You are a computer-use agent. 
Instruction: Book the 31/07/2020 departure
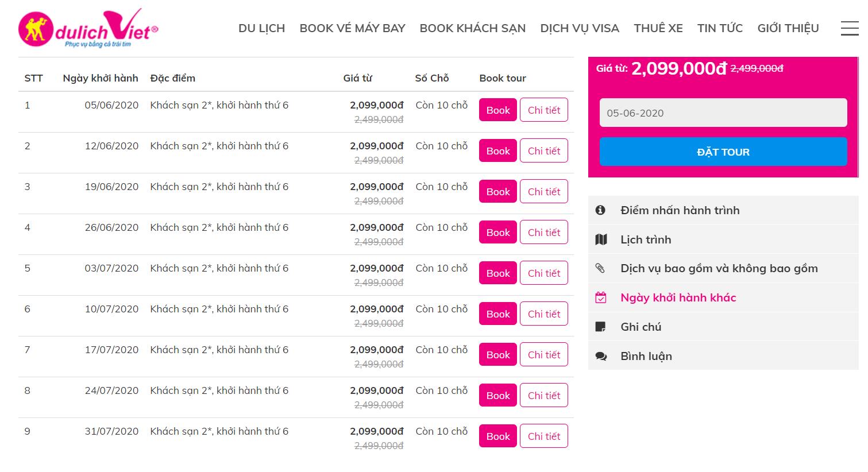point(498,436)
